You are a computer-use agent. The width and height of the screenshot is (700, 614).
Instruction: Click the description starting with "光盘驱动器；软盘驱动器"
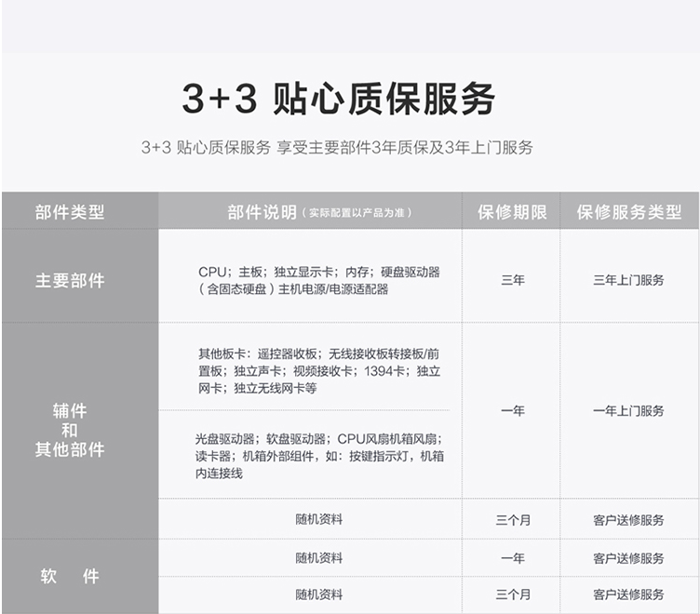tap(319, 456)
